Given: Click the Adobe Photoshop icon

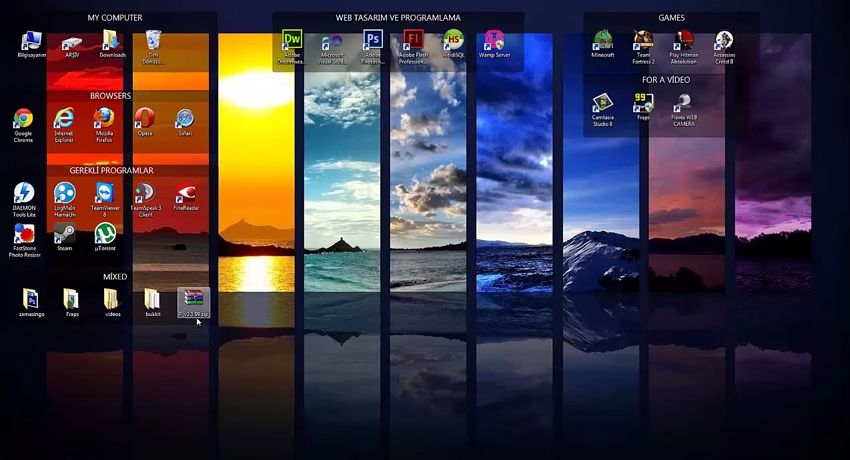Looking at the screenshot, I should pos(373,41).
